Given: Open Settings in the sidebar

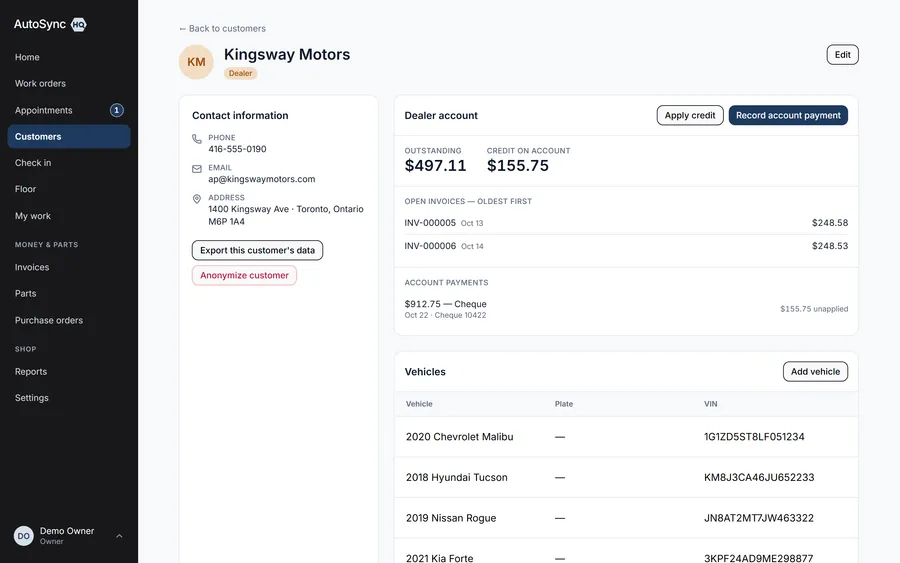Looking at the screenshot, I should click(x=69, y=398).
